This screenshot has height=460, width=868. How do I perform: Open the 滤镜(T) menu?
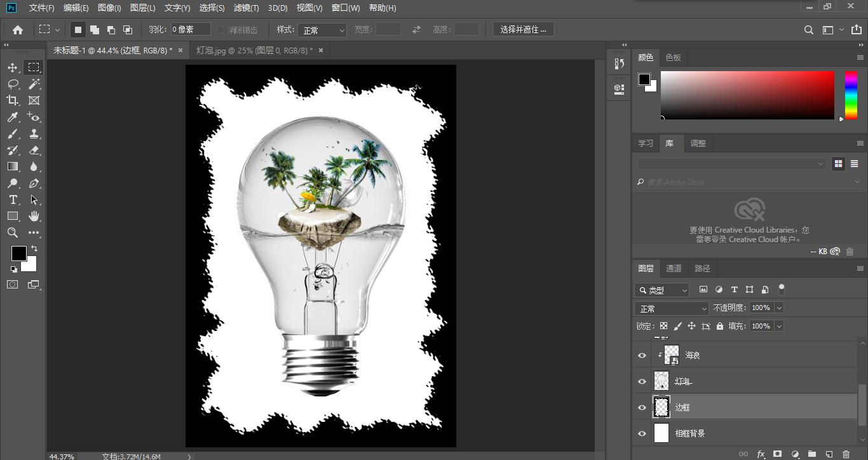pos(246,8)
